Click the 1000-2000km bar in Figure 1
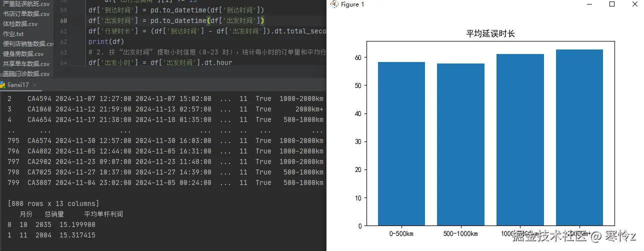This screenshot has height=251, width=644. tap(520, 139)
